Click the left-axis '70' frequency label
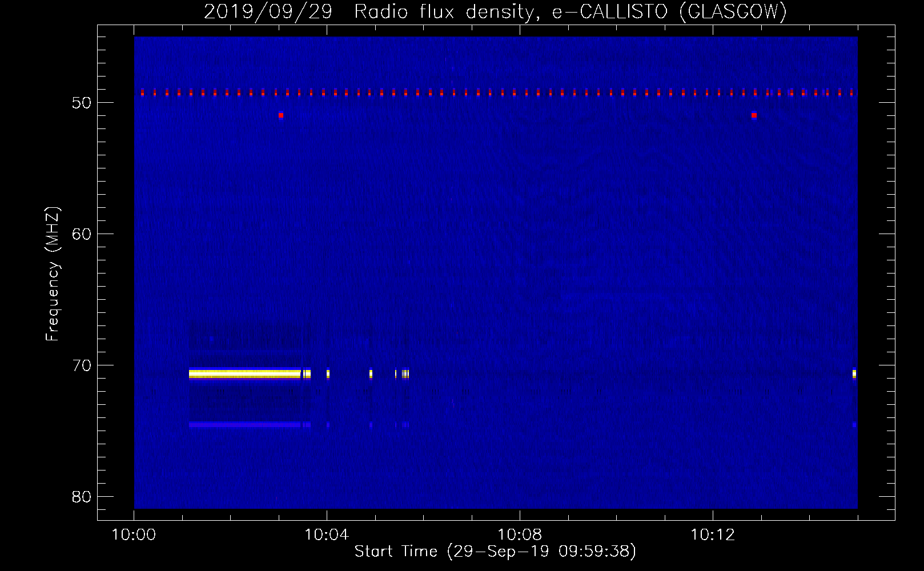 pyautogui.click(x=82, y=365)
